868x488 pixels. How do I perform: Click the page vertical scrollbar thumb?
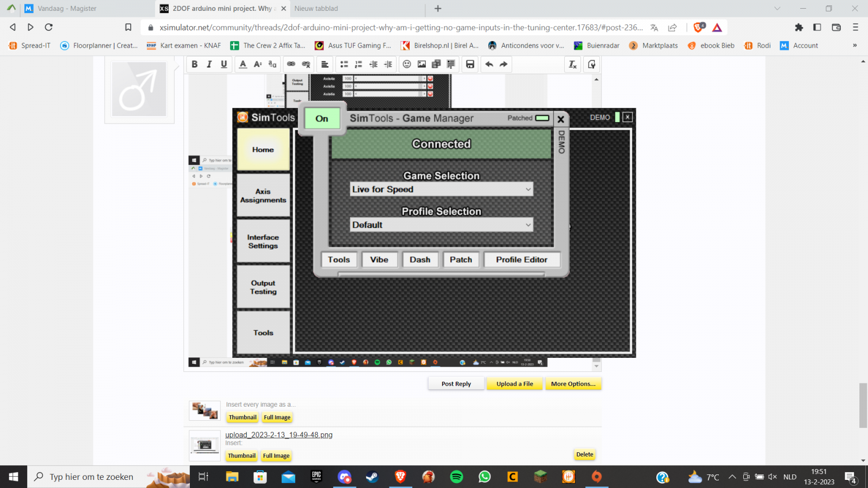pyautogui.click(x=863, y=406)
